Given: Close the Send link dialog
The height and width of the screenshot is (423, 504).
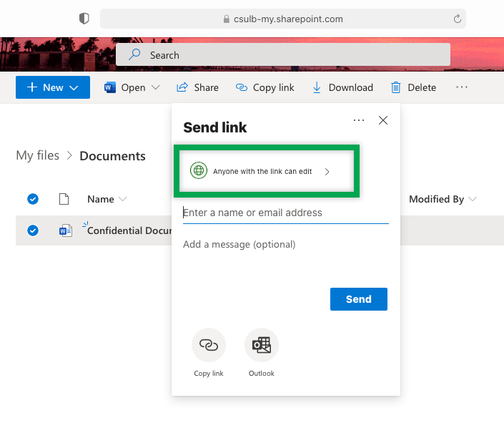Looking at the screenshot, I should [382, 120].
